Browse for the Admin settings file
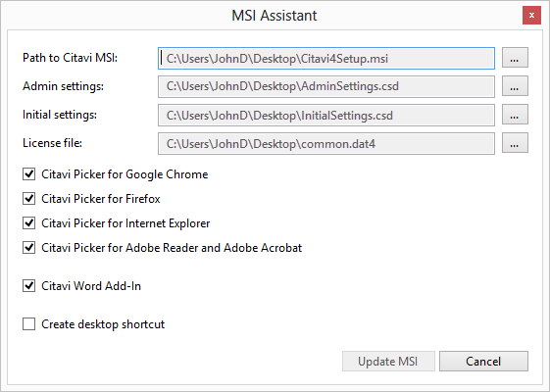This screenshot has height=392, width=550. point(515,86)
